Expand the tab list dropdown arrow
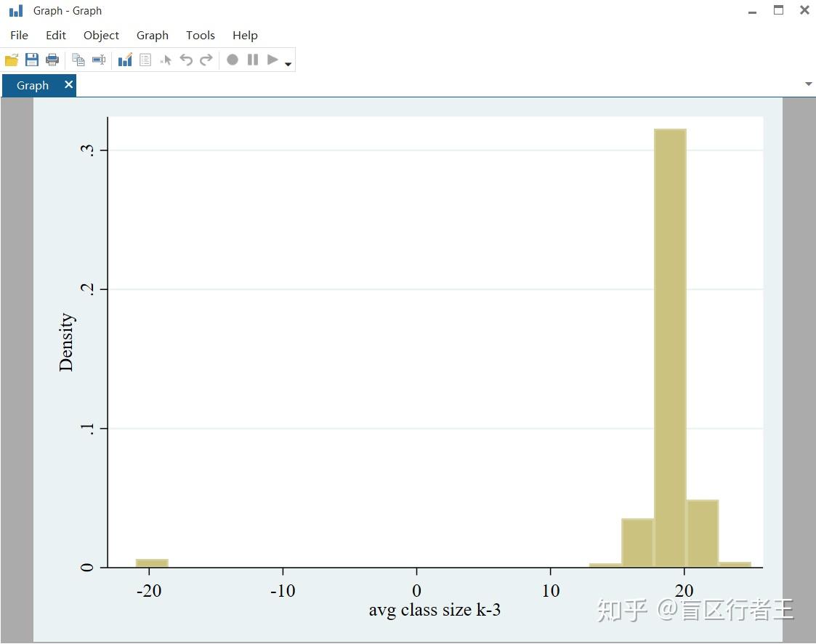816x644 pixels. [808, 84]
